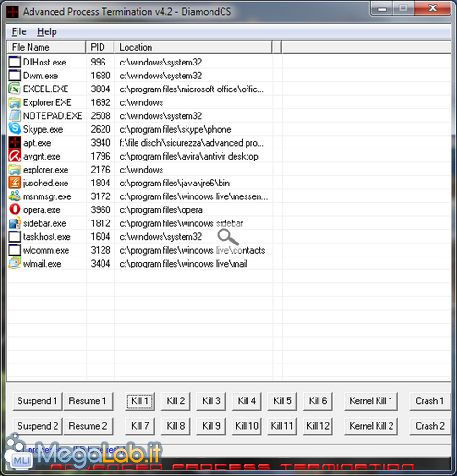Screen dimensions: 457x476
Task: Click location c:\program files\java\jre6\bin
Action: pyautogui.click(x=174, y=183)
